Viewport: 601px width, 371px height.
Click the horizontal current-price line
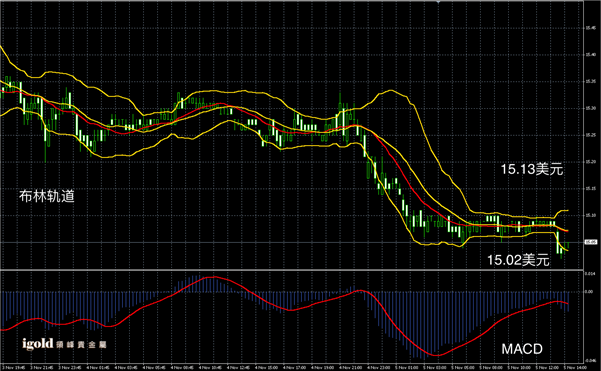pos(291,242)
